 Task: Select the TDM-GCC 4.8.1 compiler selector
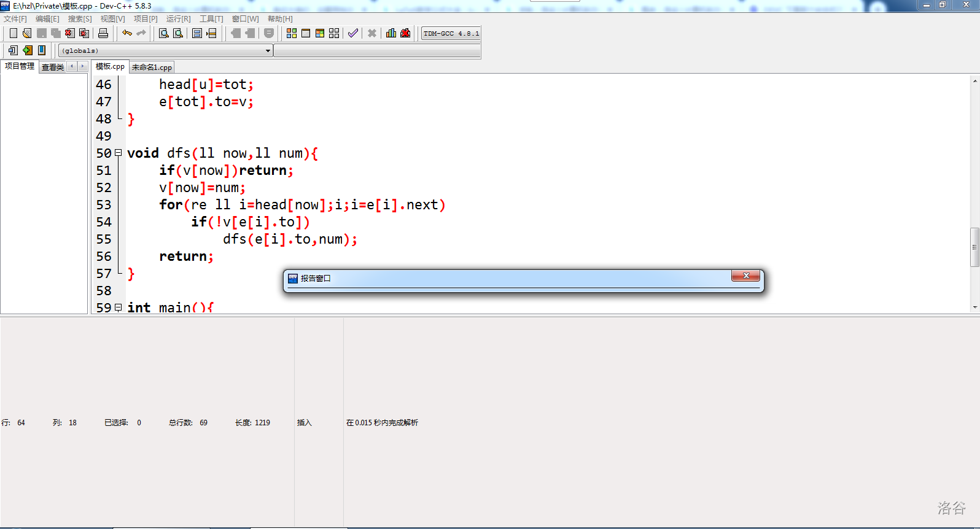pyautogui.click(x=451, y=34)
